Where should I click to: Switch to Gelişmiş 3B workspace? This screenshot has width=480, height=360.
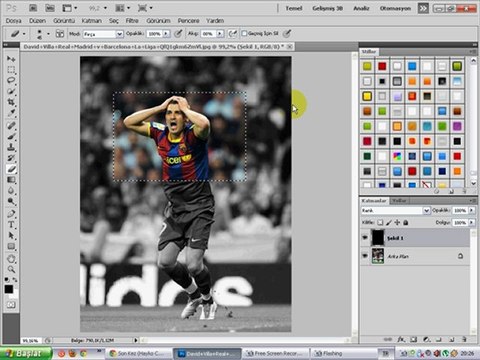pos(327,8)
